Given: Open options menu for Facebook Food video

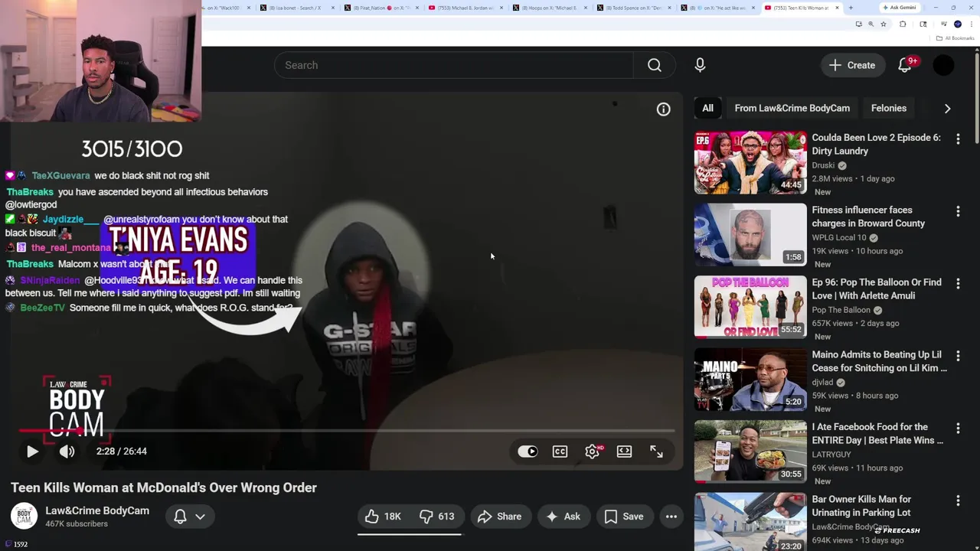Looking at the screenshot, I should click(x=958, y=429).
